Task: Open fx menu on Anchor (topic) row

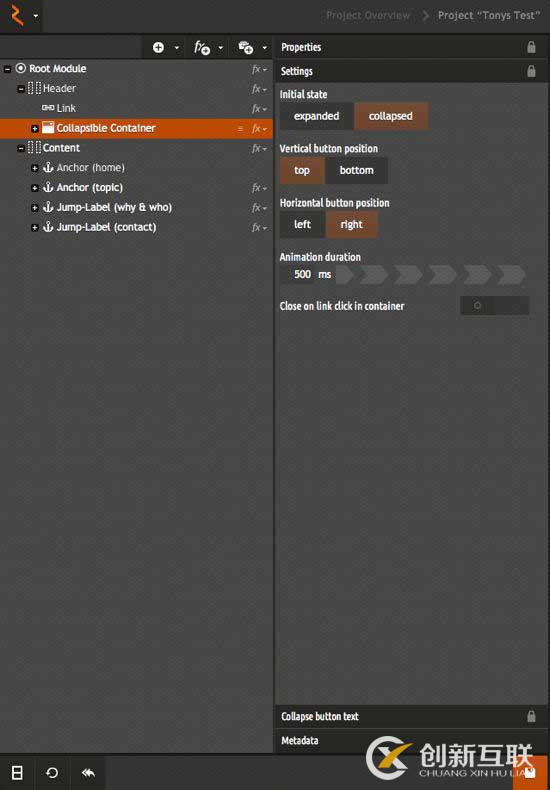Action: tap(259, 188)
